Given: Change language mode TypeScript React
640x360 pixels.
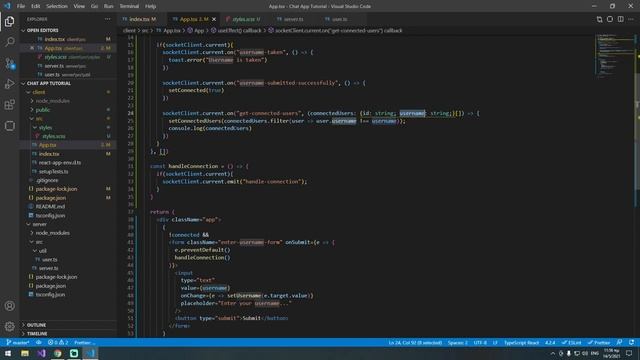Looking at the screenshot, I should (522, 342).
